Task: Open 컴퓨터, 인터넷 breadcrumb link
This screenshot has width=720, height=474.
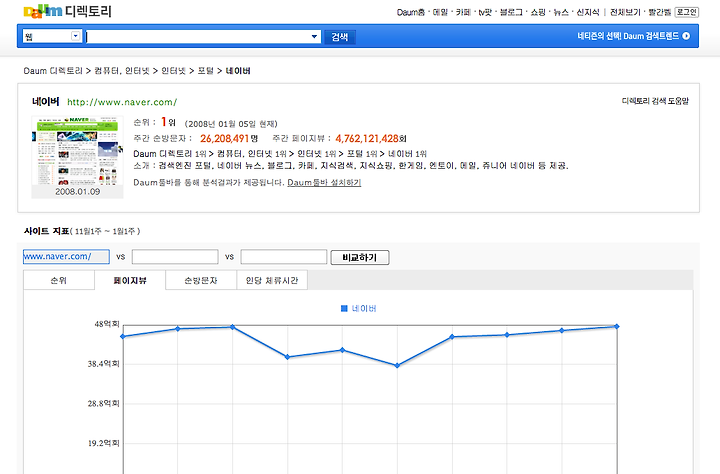Action: [x=122, y=71]
